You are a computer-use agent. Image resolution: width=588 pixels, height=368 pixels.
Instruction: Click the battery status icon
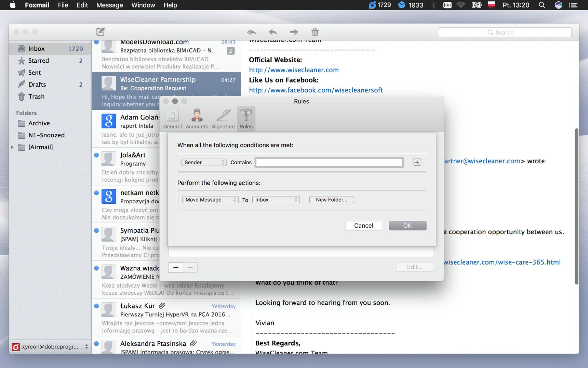(477, 5)
